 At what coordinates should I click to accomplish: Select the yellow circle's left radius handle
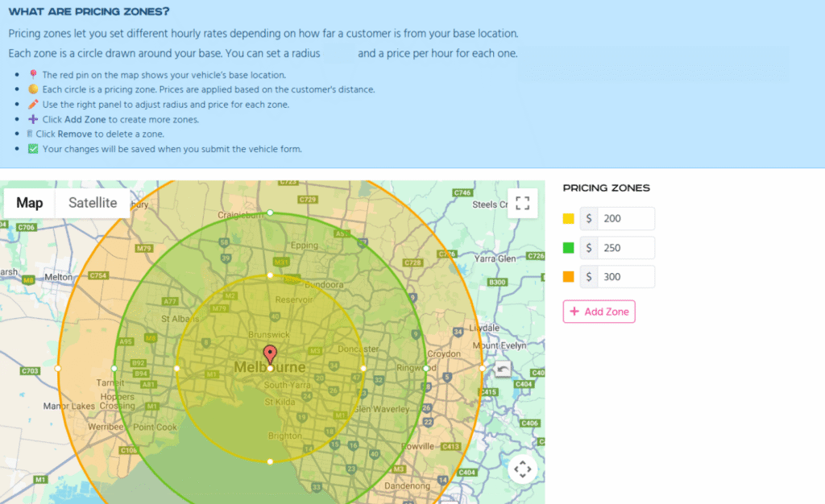pos(176,369)
